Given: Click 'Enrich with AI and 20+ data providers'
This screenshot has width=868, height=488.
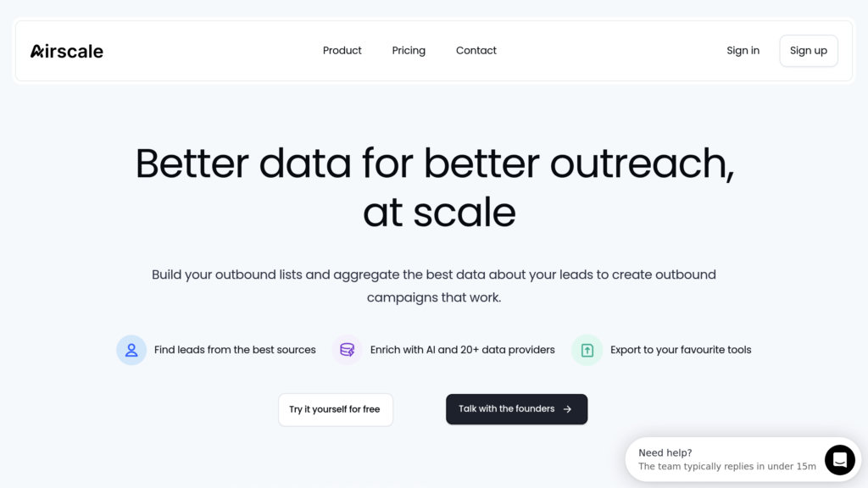Looking at the screenshot, I should click(463, 350).
